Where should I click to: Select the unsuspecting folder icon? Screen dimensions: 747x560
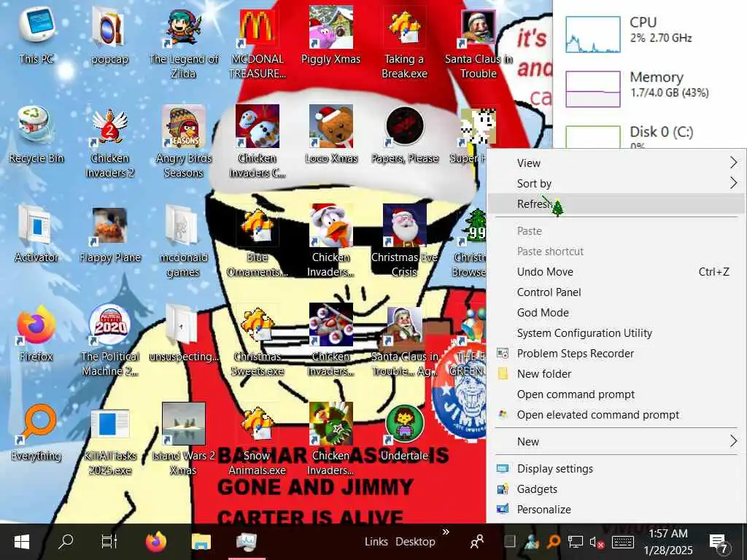[x=183, y=333]
